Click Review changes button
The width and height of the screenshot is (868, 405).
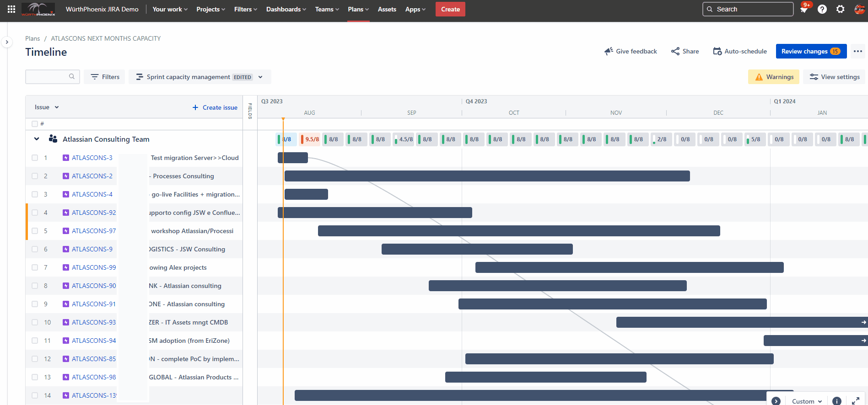click(x=811, y=51)
